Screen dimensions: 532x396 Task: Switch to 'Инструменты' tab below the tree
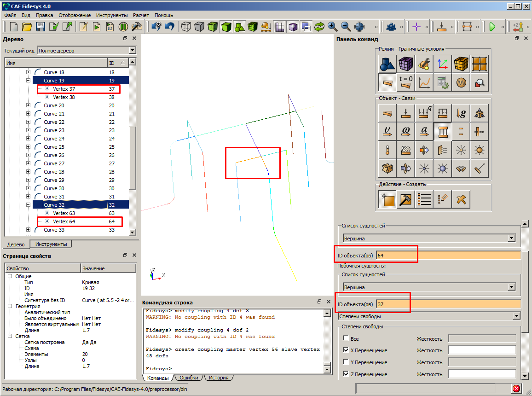(x=51, y=244)
